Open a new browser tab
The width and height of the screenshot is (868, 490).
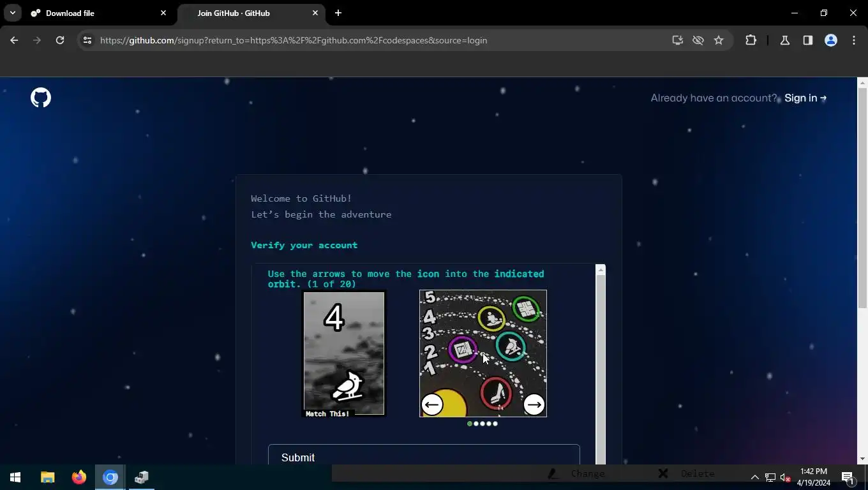[x=338, y=13]
